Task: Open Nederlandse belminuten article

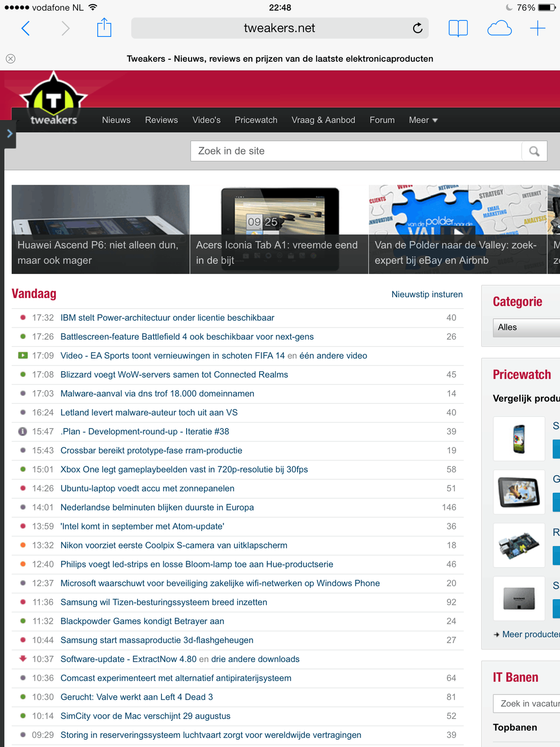Action: (x=157, y=507)
